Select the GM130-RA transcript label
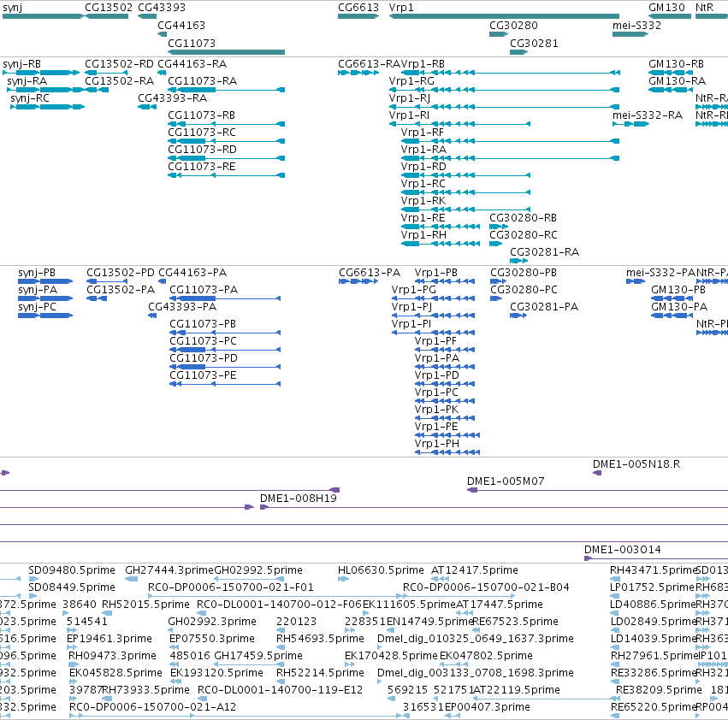 (x=677, y=80)
